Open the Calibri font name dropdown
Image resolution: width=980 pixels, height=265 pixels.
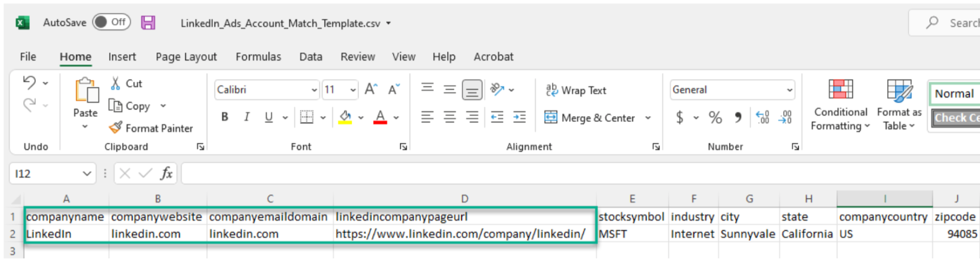(314, 90)
